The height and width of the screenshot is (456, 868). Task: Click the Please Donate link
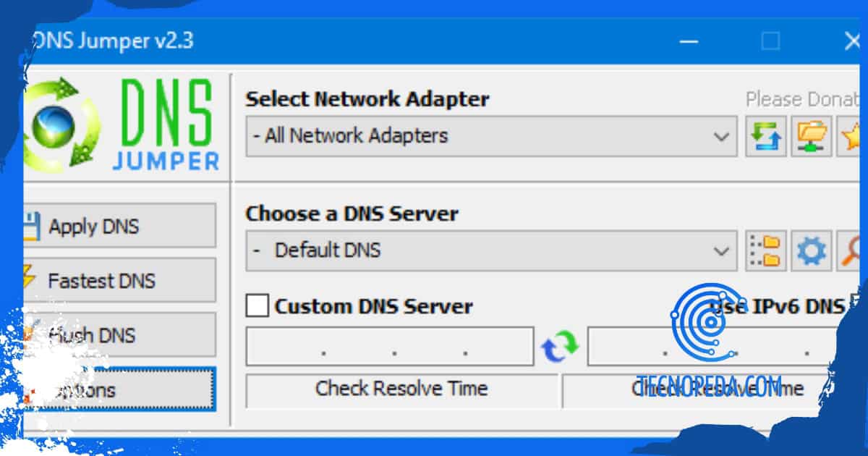[804, 98]
